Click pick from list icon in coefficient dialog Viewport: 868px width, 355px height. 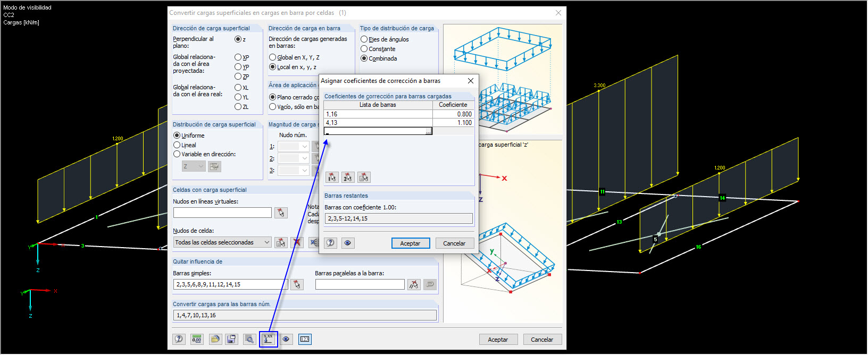pyautogui.click(x=364, y=177)
